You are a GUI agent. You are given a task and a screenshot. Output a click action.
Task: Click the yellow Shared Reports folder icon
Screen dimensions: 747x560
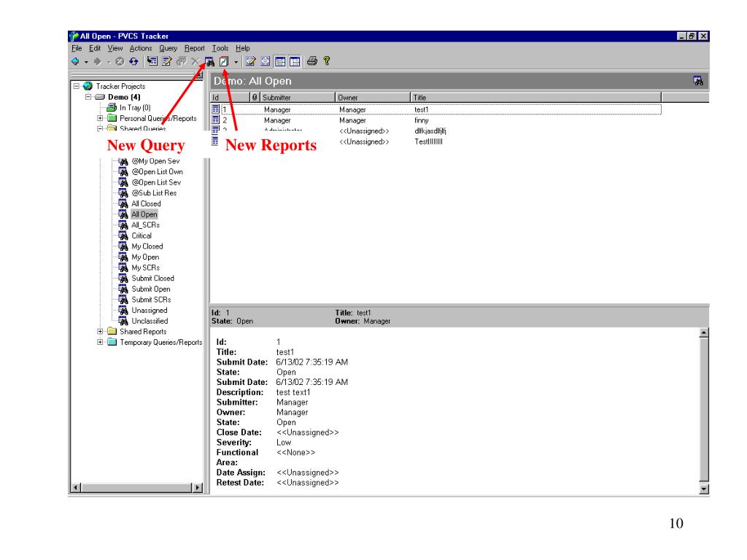coord(112,332)
